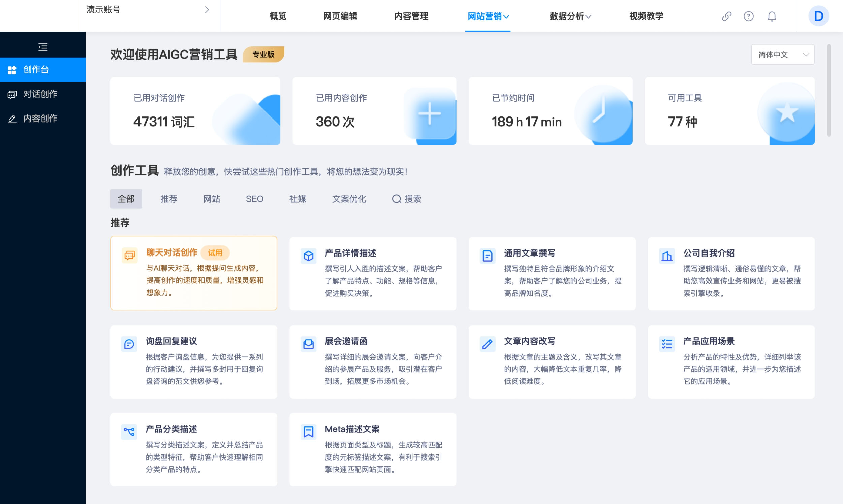Expand the 简体中文 language dropdown

pyautogui.click(x=782, y=54)
